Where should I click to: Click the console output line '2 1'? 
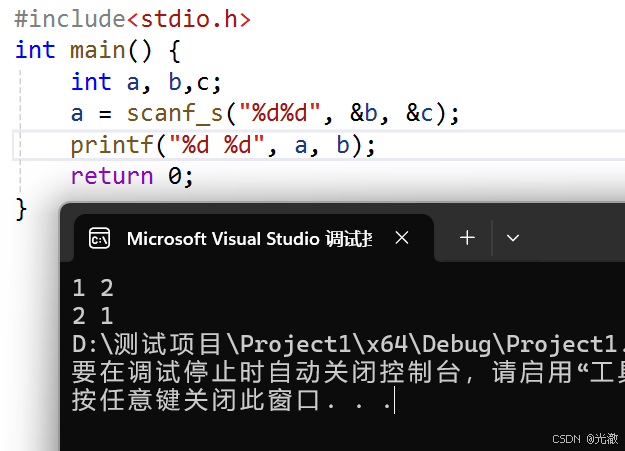tap(93, 316)
